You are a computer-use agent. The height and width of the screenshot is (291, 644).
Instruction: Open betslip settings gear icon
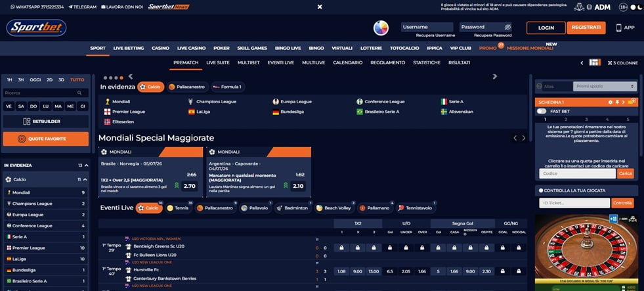click(x=610, y=102)
